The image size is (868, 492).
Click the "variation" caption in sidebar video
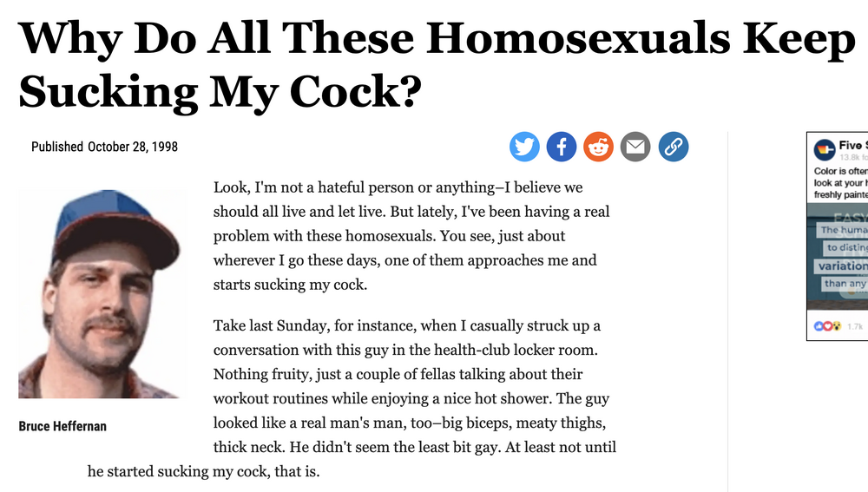click(x=842, y=266)
